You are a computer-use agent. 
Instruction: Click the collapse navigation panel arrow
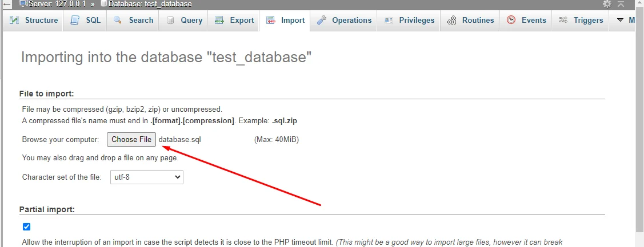7,3
